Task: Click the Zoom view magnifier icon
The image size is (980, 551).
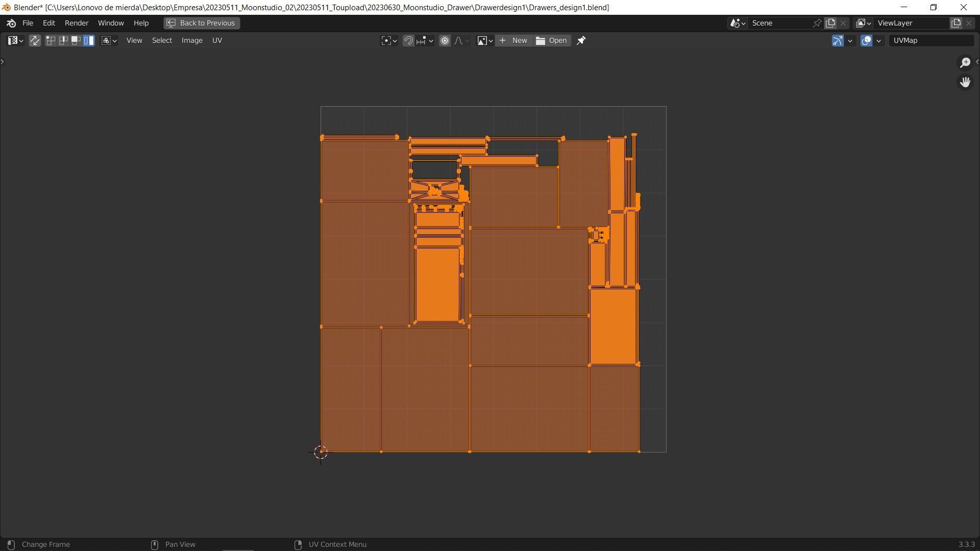Action: coord(965,62)
